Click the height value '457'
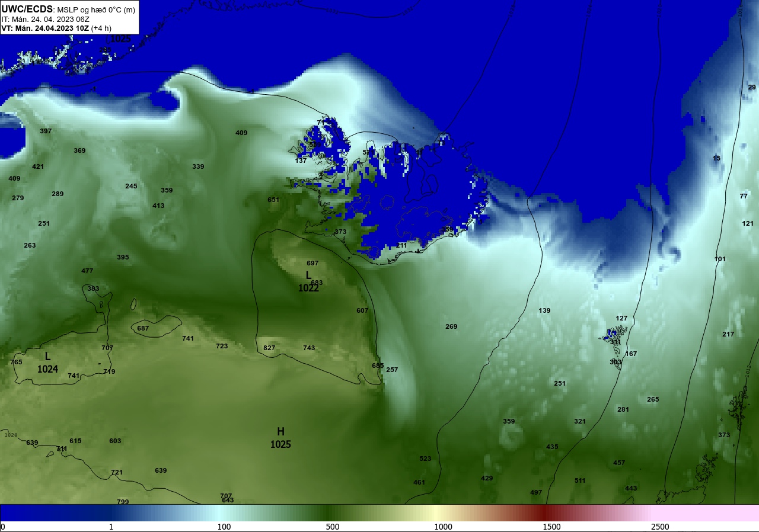The image size is (759, 532). tap(619, 463)
